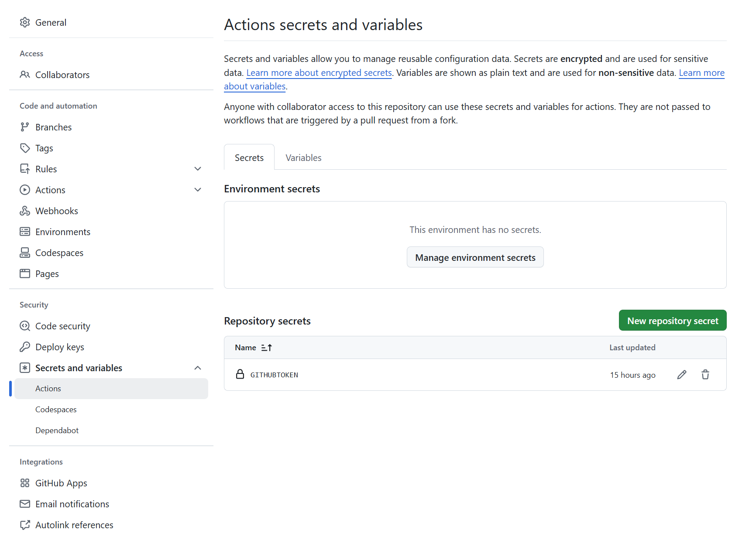Image resolution: width=756 pixels, height=540 pixels.
Task: Select the Tags settings icon
Action: (25, 148)
